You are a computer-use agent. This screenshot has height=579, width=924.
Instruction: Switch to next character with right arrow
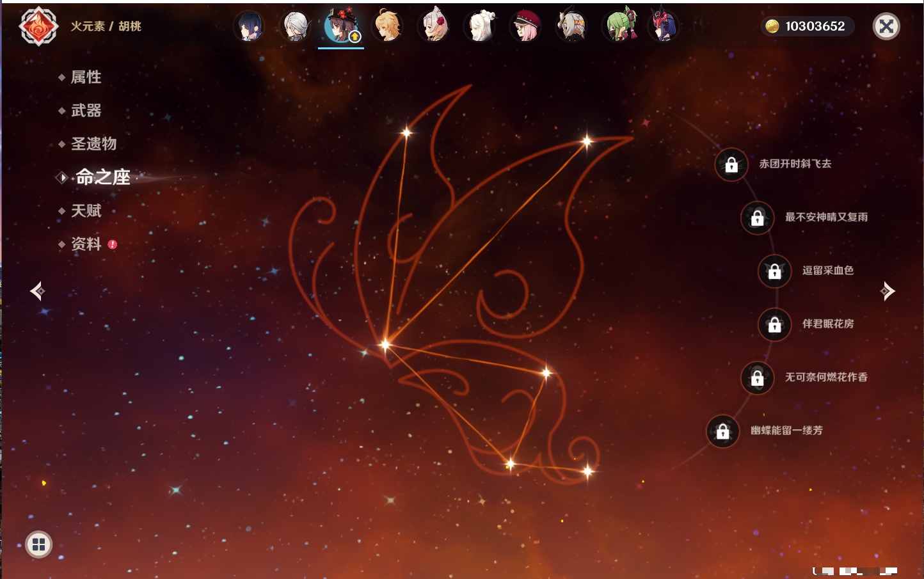(x=888, y=291)
